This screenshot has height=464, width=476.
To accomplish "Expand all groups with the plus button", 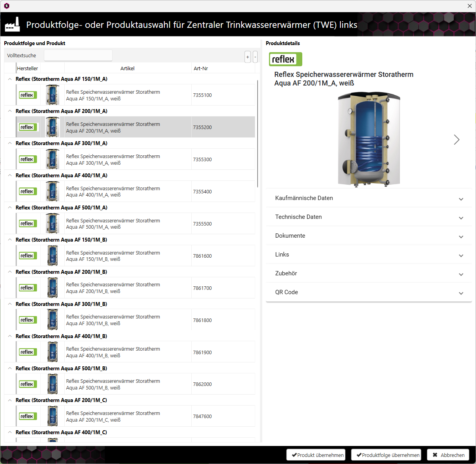I will [x=248, y=57].
